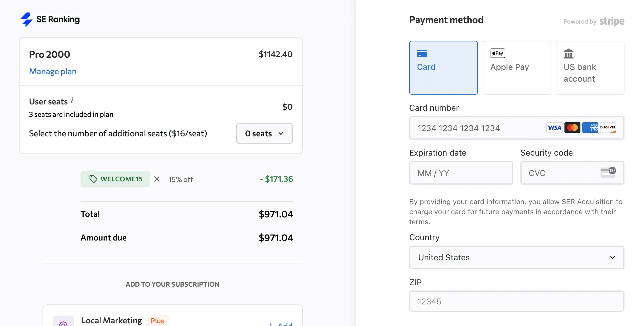644x326 pixels.
Task: Click the Stripe logo
Action: 612,21
